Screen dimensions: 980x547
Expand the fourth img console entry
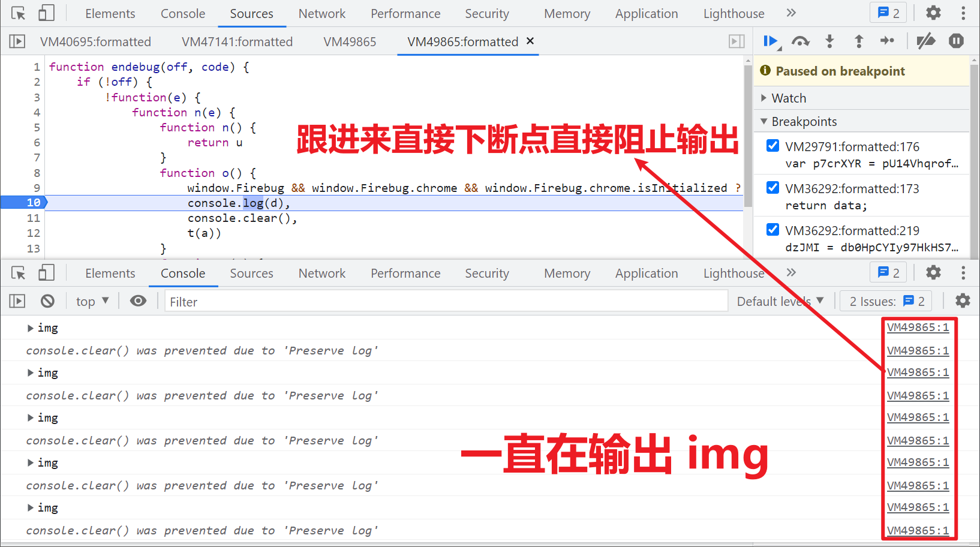(30, 463)
